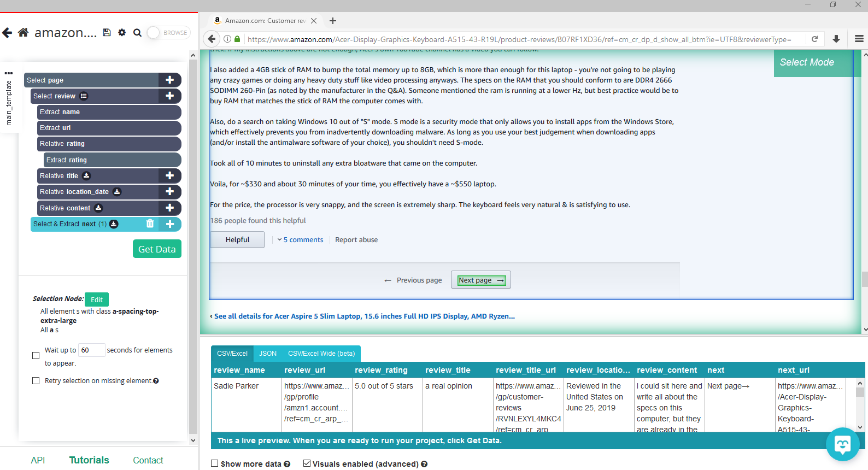Image resolution: width=868 pixels, height=470 pixels.
Task: Click the extract icon on Relative content
Action: [x=98, y=208]
